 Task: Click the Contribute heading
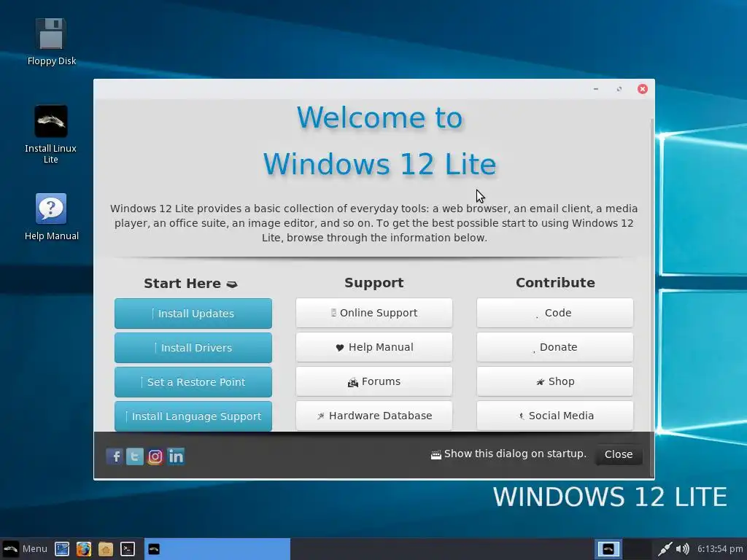(555, 283)
